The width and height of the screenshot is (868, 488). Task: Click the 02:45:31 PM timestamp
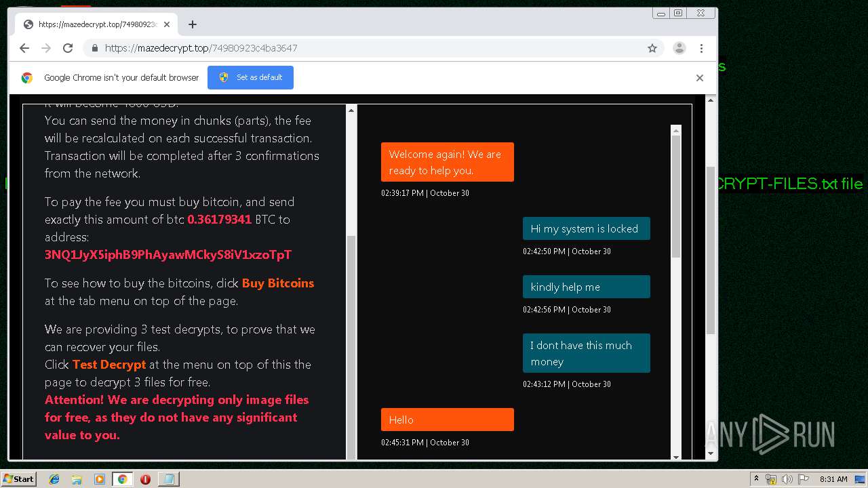pos(425,443)
